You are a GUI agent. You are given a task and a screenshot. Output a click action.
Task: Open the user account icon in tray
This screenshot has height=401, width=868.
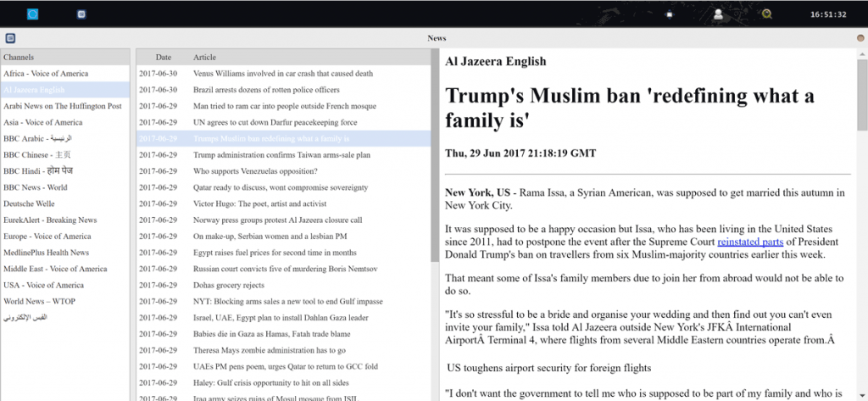pyautogui.click(x=718, y=14)
